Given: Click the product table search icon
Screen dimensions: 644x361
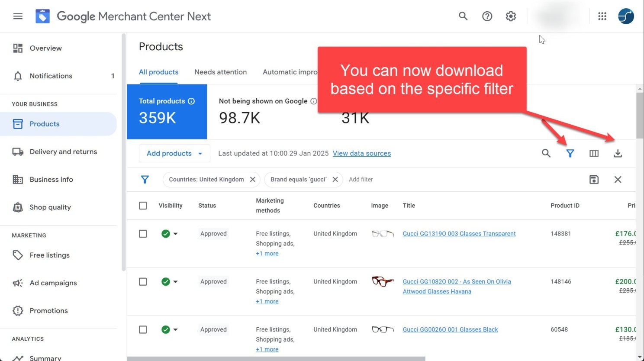Looking at the screenshot, I should [546, 153].
